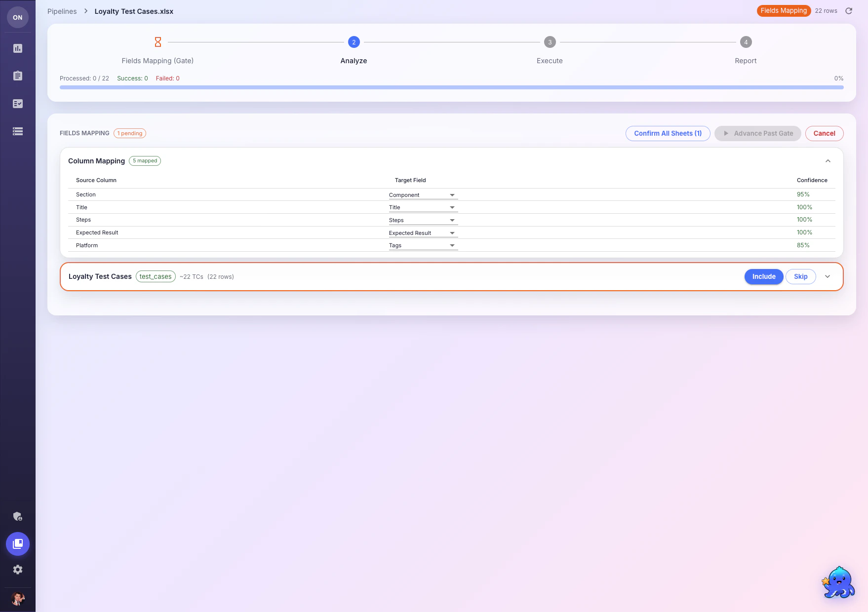Viewport: 868px width, 612px height.
Task: Go to Pipelines breadcrumb
Action: coord(62,11)
